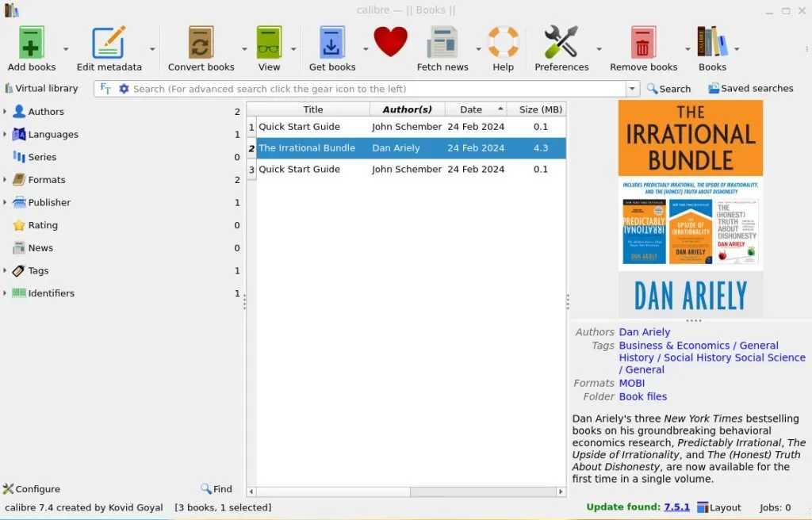
Task: Open Fetch news
Action: (x=442, y=43)
